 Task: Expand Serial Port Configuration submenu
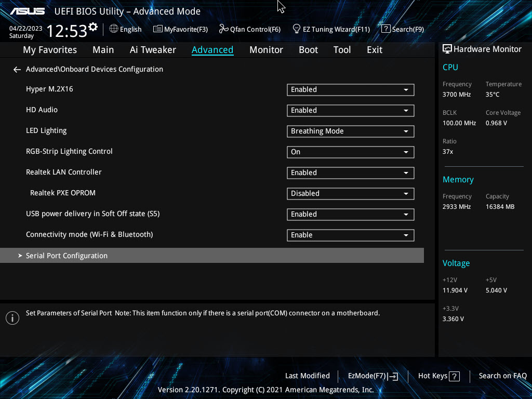tap(66, 256)
